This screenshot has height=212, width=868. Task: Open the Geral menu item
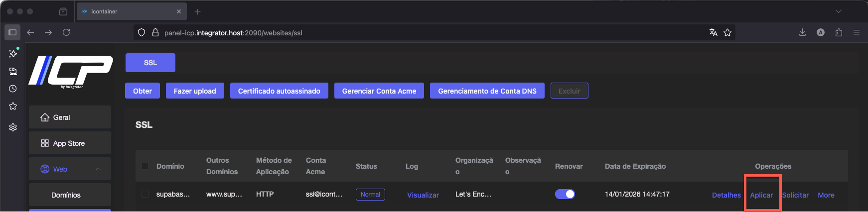(x=70, y=117)
